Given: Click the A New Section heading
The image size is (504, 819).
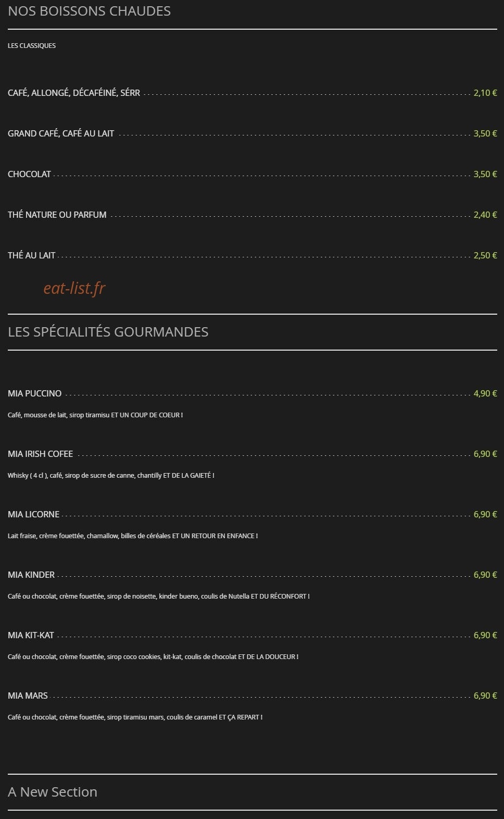Looking at the screenshot, I should click(x=53, y=792).
